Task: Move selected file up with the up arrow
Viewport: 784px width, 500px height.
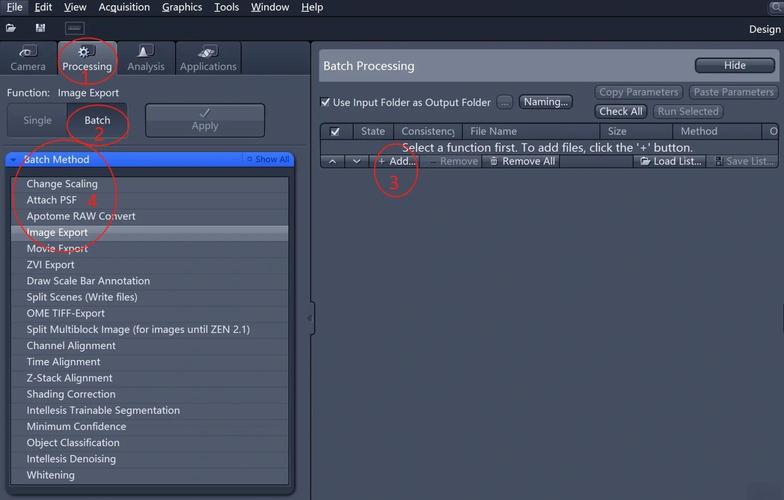Action: 332,161
